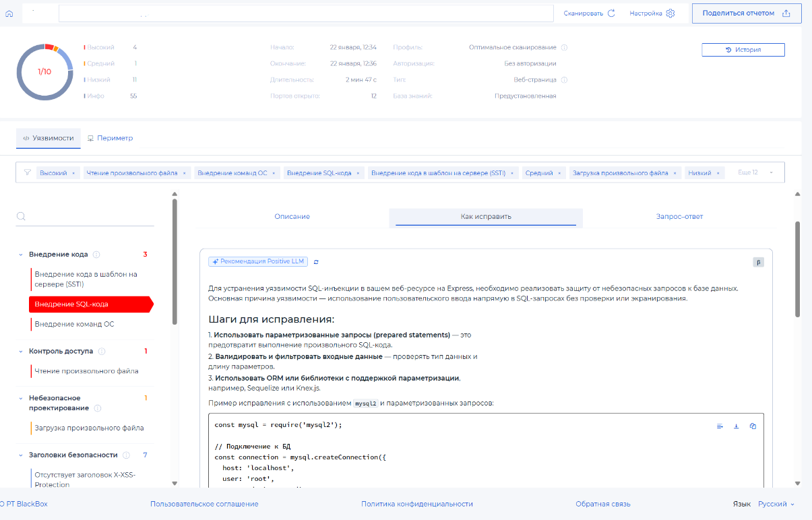Switch to the Описание tab
Image resolution: width=812 pixels, height=520 pixels.
click(292, 217)
